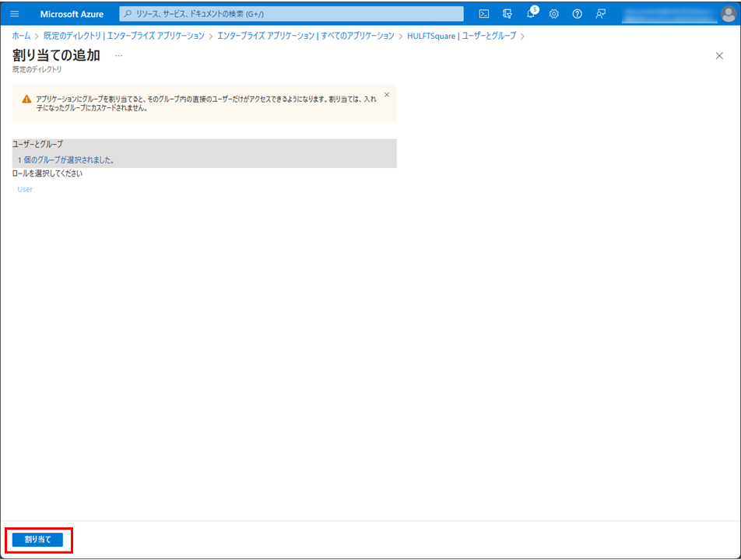Click the 割り当て button
Viewport: 741px width, 560px height.
(37, 539)
